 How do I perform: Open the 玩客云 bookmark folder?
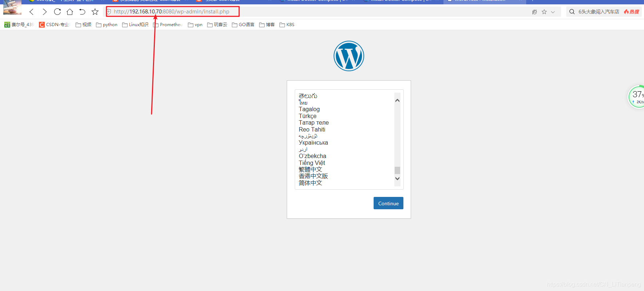coord(217,25)
